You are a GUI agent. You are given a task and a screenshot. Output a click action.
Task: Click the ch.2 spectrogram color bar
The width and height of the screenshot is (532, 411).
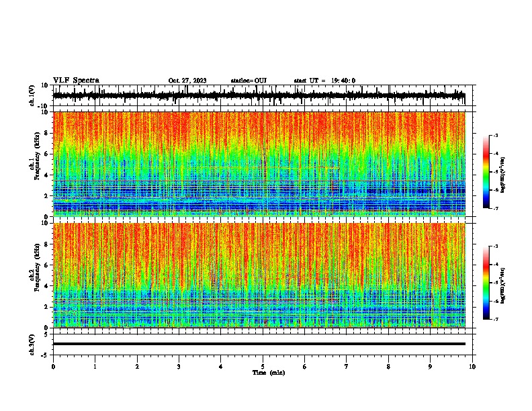pyautogui.click(x=486, y=283)
